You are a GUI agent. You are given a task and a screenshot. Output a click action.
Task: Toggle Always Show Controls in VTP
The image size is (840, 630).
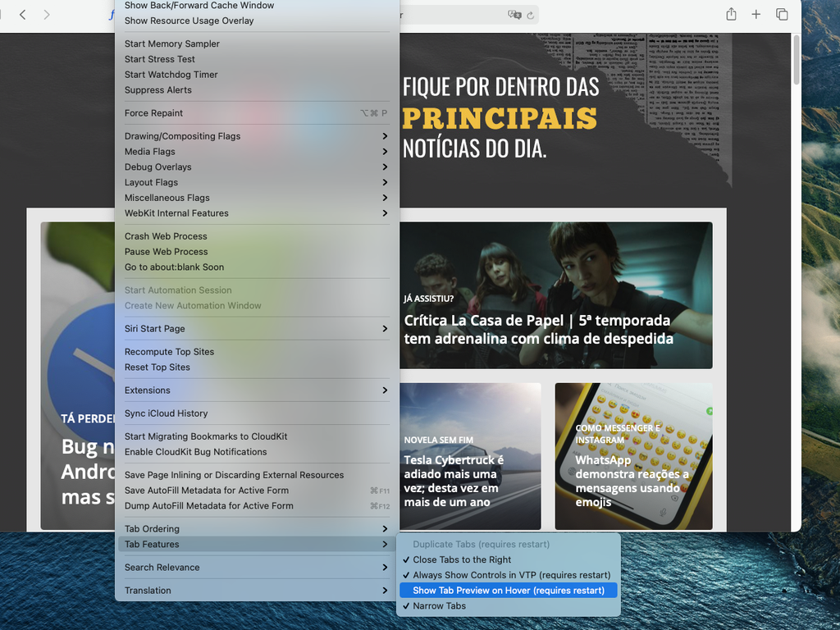coord(509,575)
